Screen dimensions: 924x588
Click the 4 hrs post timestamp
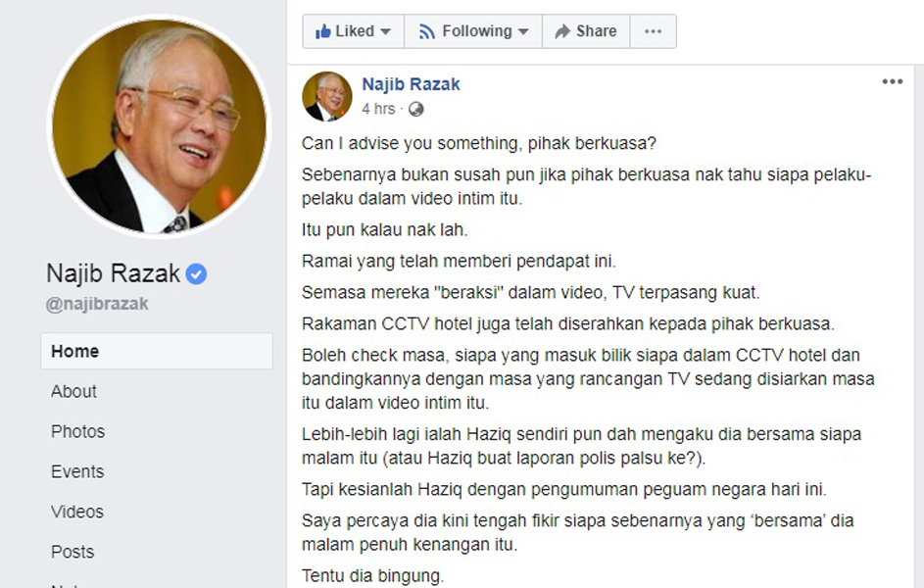tap(378, 109)
